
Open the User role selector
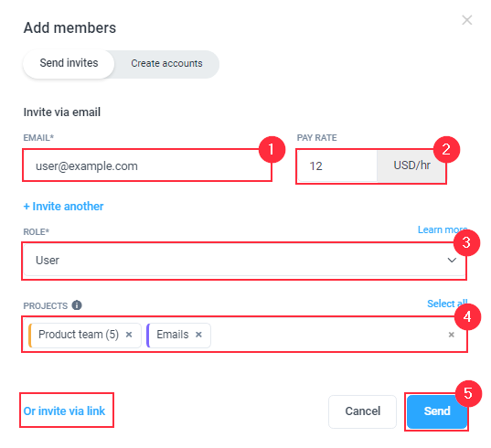tap(244, 261)
